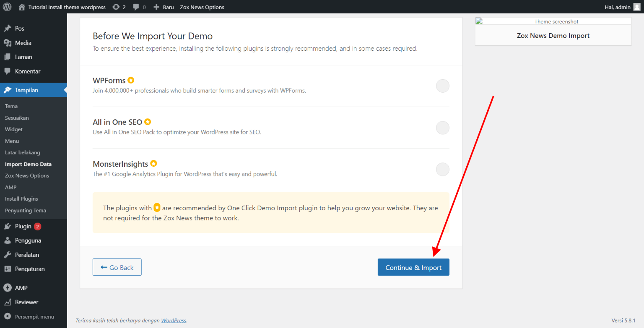Click the WordPress logo in admin bar
Image resolution: width=644 pixels, height=328 pixels.
point(7,7)
